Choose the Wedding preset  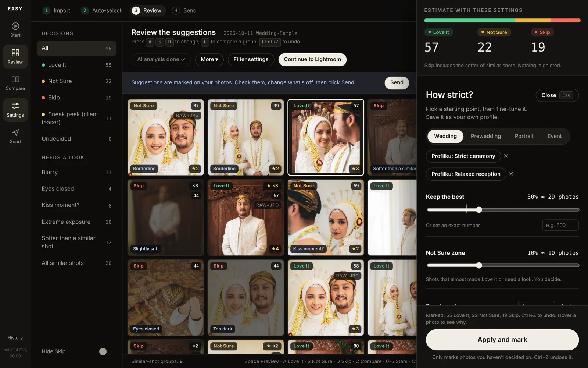coord(445,136)
